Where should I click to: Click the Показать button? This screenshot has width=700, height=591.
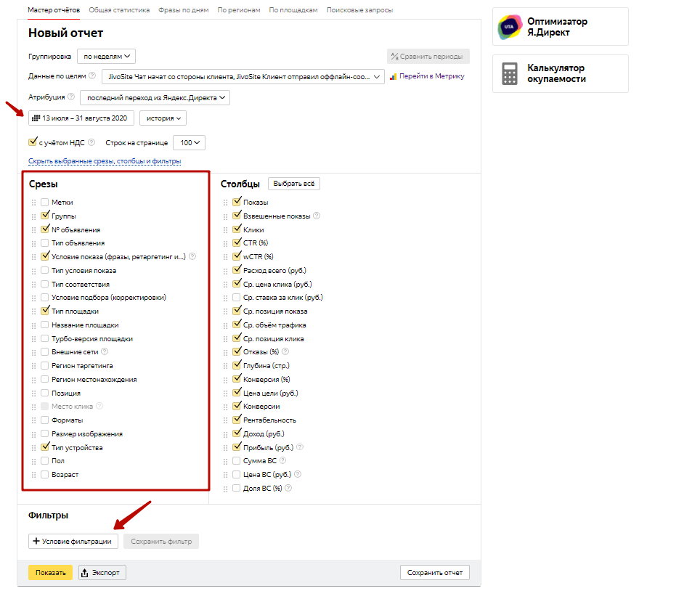click(50, 573)
